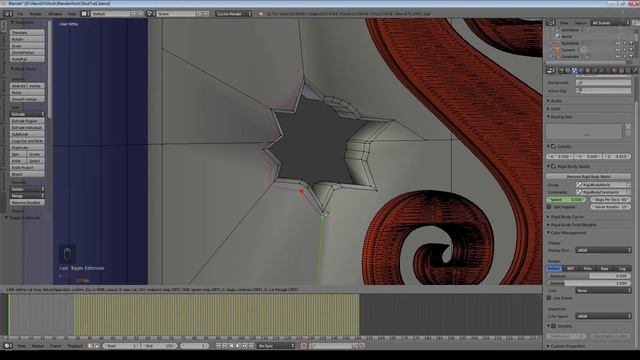This screenshot has width=640, height=360.
Task: Expand the Units panel
Action: 555,109
